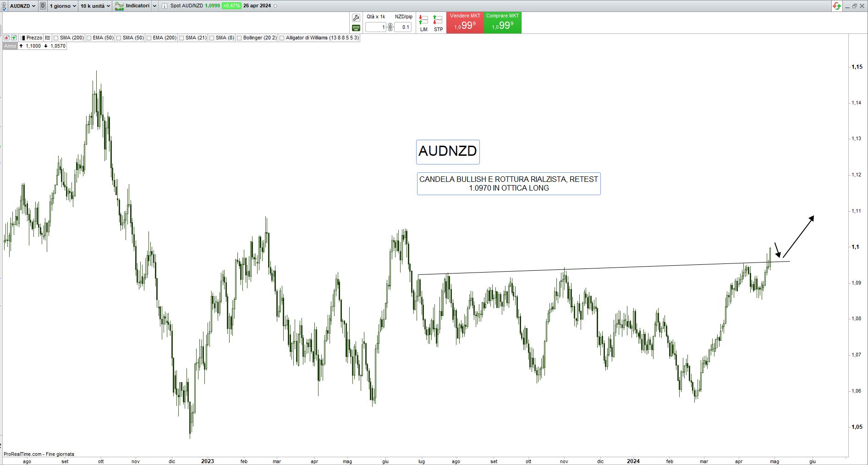Enable the SMA (8) indicator checkbox

point(212,38)
